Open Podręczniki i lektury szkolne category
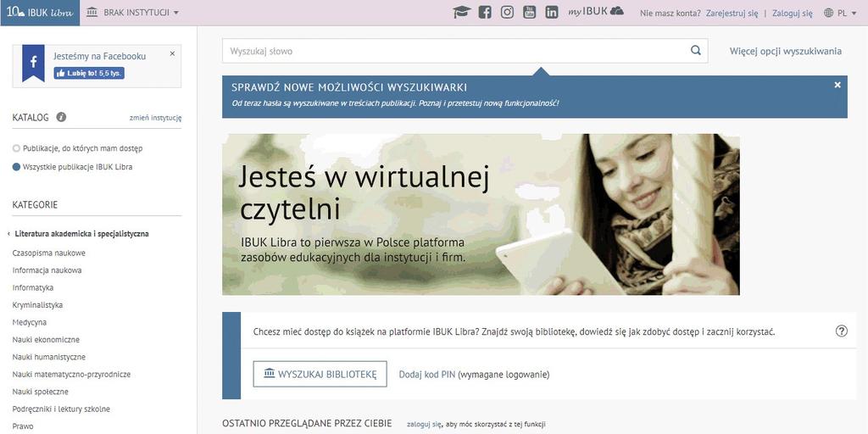The image size is (868, 434). (x=61, y=409)
